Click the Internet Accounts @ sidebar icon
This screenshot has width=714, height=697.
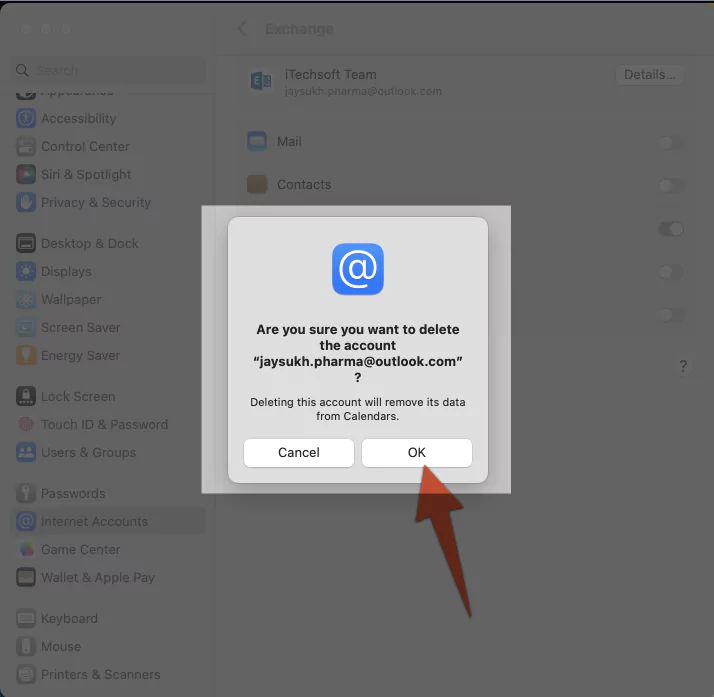[x=26, y=522]
